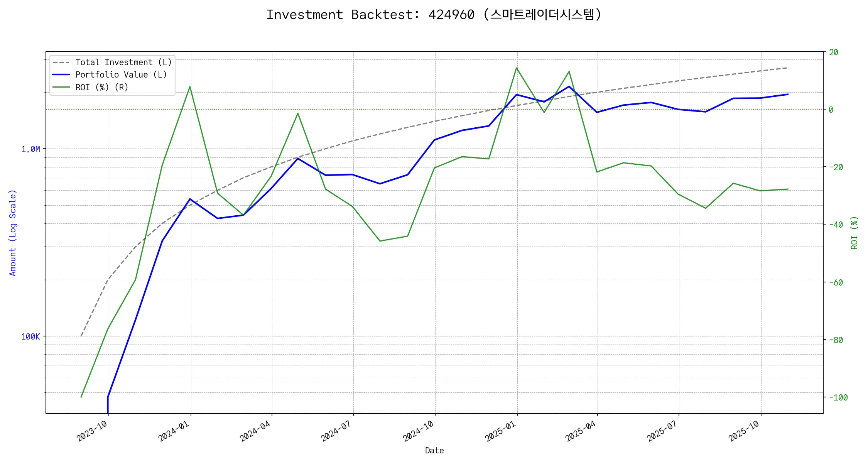Screen dimensions: 868x463
Task: Click the Total Investment legend entry
Action: [x=123, y=63]
